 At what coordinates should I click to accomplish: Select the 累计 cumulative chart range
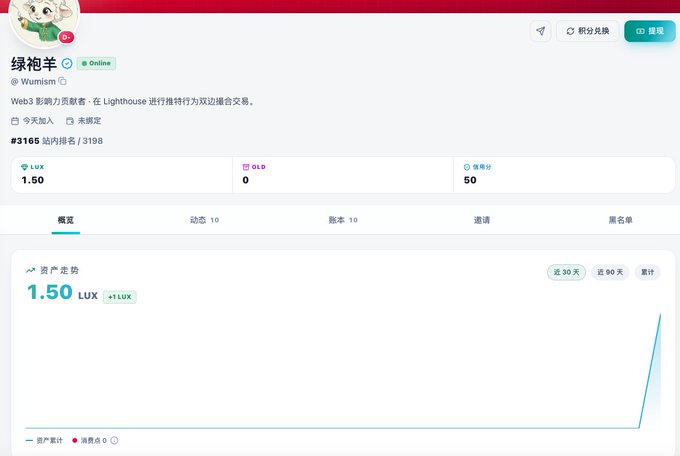[x=647, y=272]
